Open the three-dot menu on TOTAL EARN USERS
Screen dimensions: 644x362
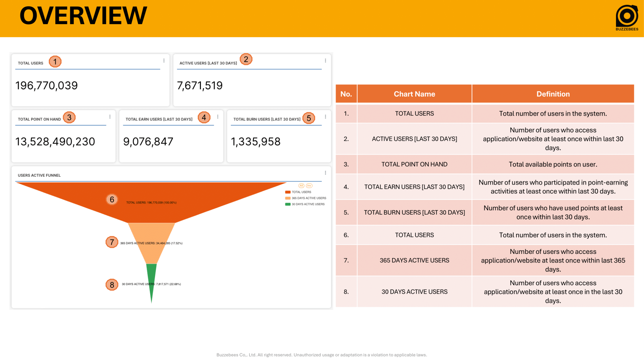tap(217, 117)
